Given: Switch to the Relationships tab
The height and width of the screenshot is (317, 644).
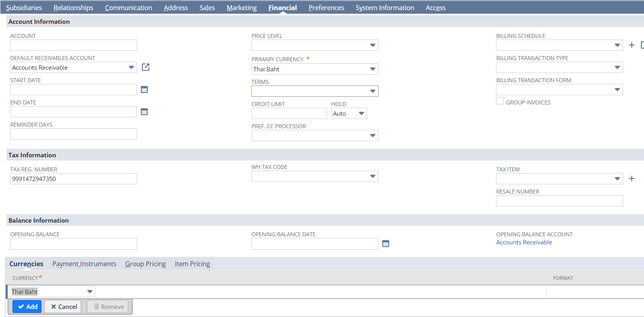Looking at the screenshot, I should pos(73,8).
